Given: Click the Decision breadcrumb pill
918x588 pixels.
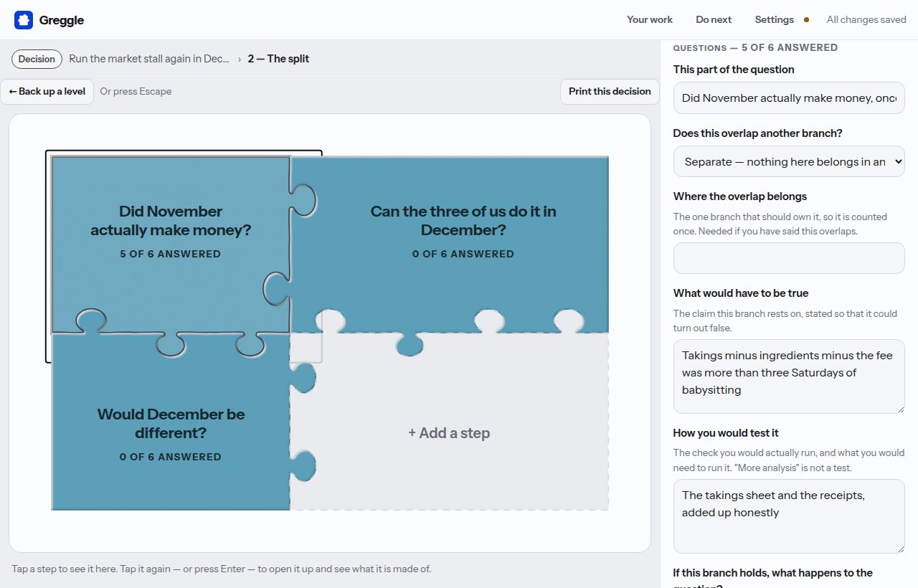Looking at the screenshot, I should tap(37, 59).
